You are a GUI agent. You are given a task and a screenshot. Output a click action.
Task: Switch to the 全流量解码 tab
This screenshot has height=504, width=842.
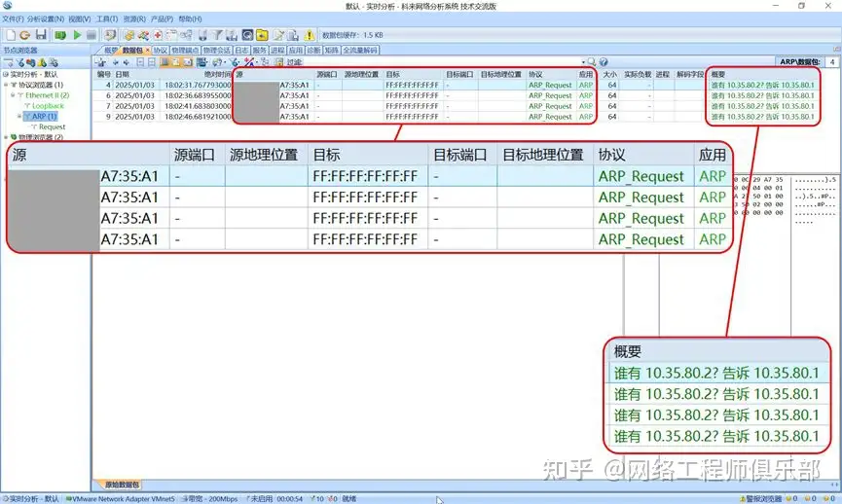359,50
